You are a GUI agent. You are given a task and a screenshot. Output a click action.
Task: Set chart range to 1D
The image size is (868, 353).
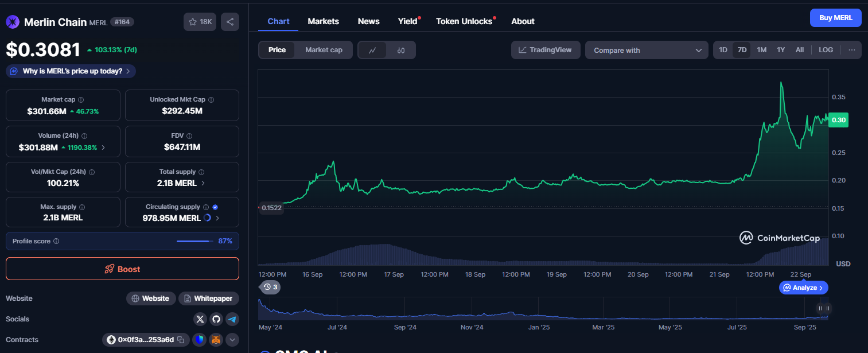click(723, 50)
